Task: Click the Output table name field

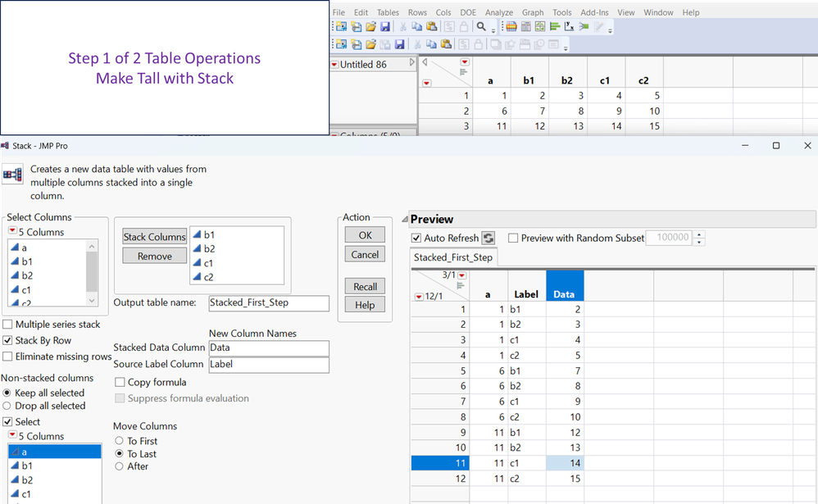Action: click(x=268, y=303)
